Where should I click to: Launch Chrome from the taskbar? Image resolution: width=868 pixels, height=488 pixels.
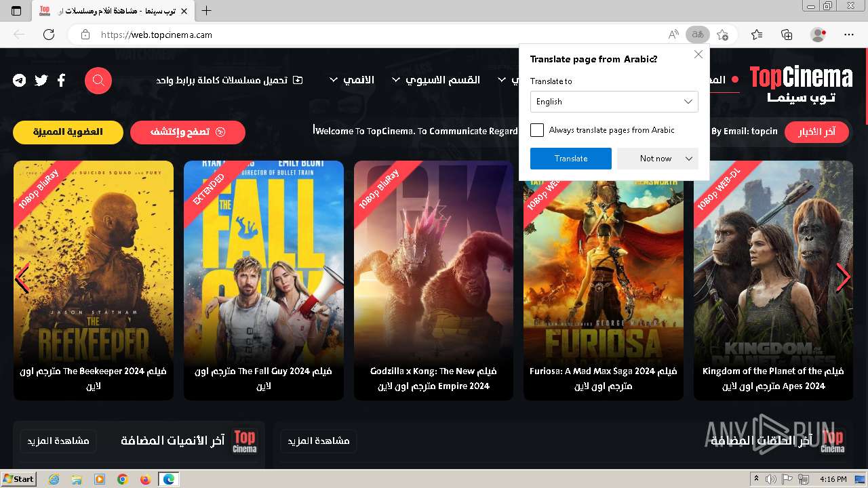tap(122, 479)
